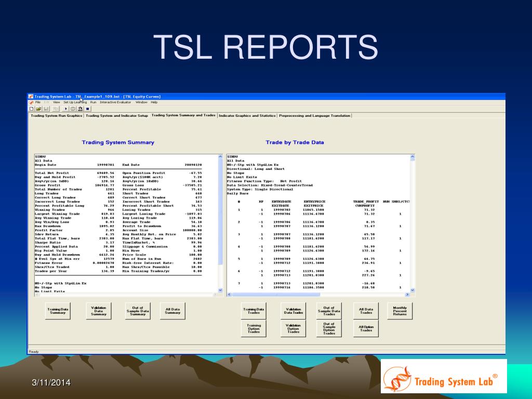This screenshot has height=399, width=532.
Task: Click the Max Drawdown row label
Action: click(x=47, y=226)
